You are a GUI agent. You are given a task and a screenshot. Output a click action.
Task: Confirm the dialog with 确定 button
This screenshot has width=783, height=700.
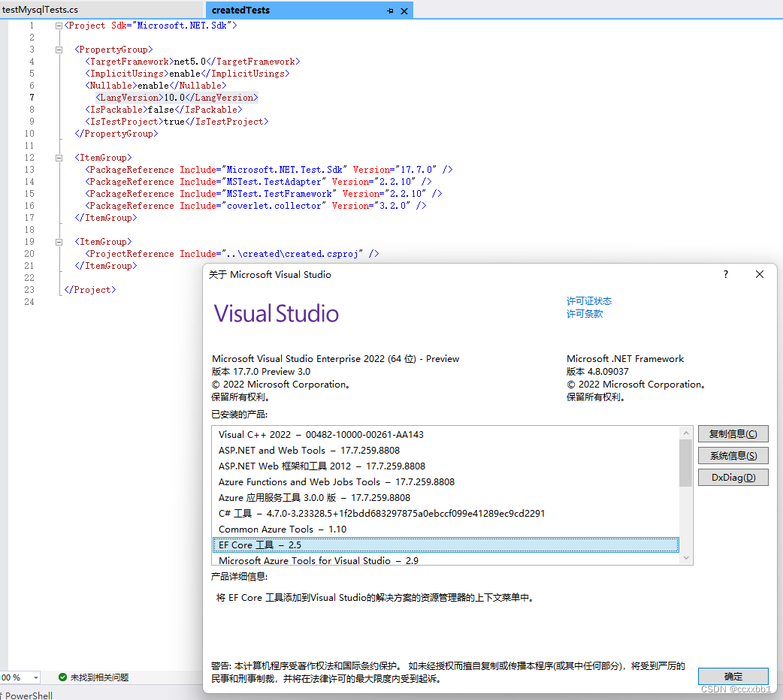tap(733, 676)
